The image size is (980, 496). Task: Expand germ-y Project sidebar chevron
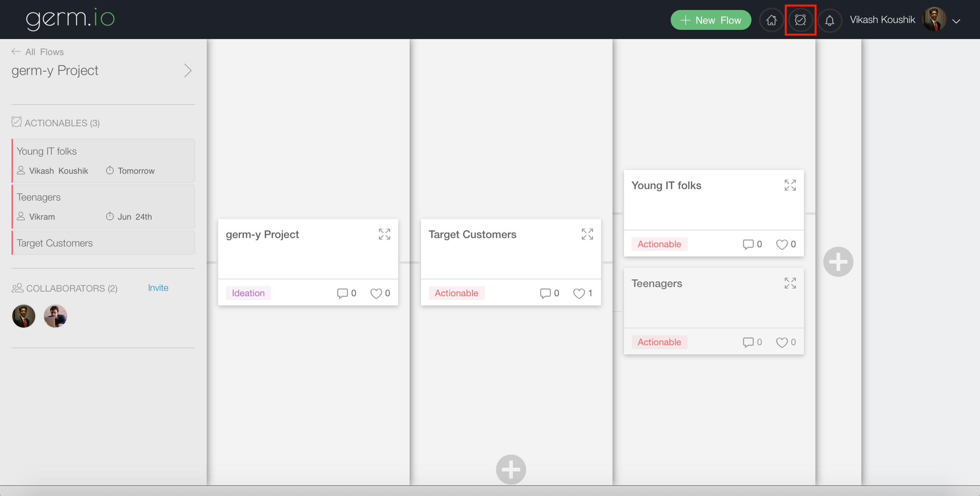[188, 70]
